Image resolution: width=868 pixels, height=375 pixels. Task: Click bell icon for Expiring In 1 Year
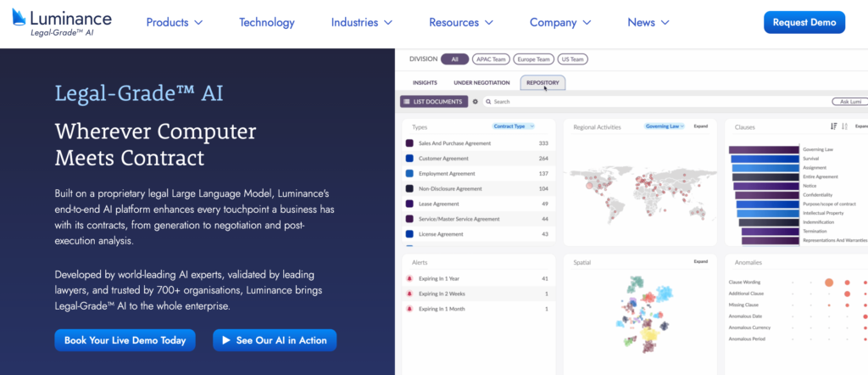(410, 278)
